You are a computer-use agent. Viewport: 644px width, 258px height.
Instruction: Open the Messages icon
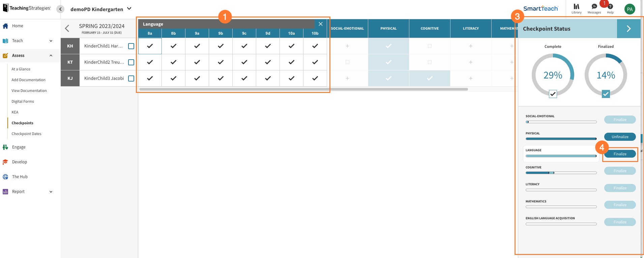tap(594, 7)
